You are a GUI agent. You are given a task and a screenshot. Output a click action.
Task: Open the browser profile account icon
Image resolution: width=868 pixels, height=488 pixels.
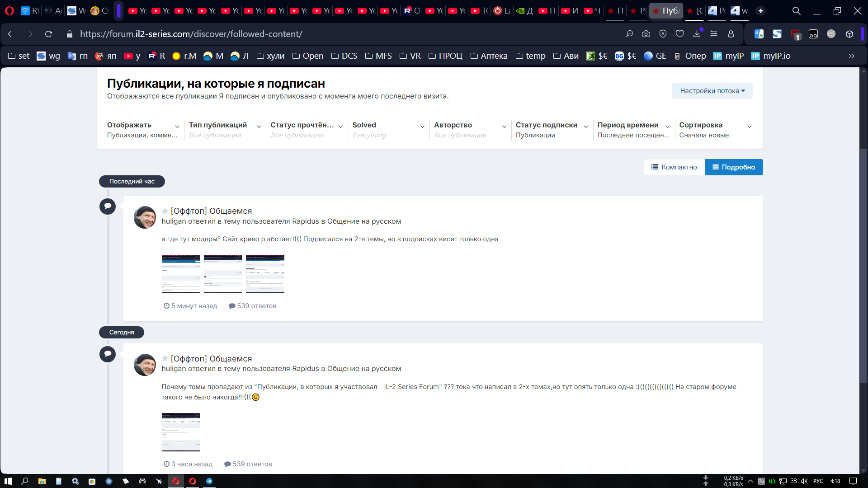tap(731, 34)
